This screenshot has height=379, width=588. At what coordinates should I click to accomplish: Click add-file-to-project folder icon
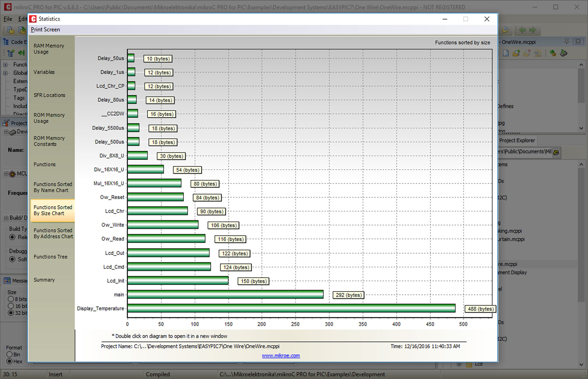click(x=516, y=53)
